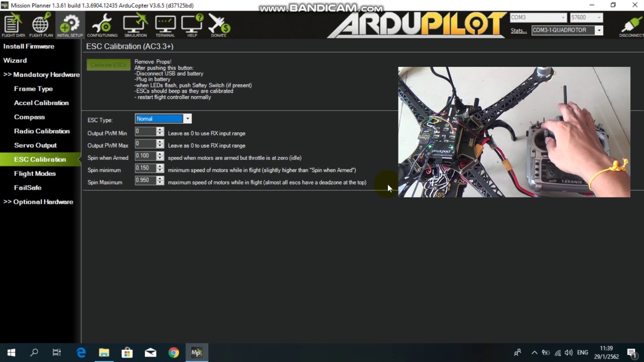Launch Google Chrome from taskbar

tap(174, 352)
